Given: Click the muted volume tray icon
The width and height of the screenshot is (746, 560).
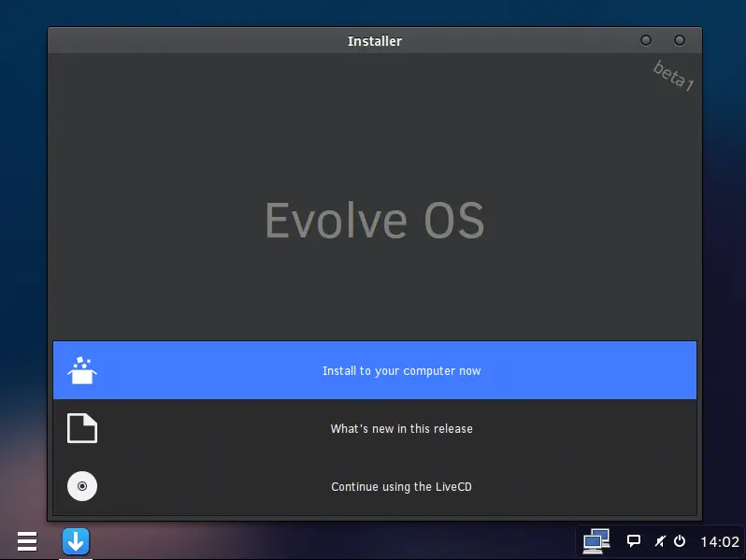Looking at the screenshot, I should 660,541.
